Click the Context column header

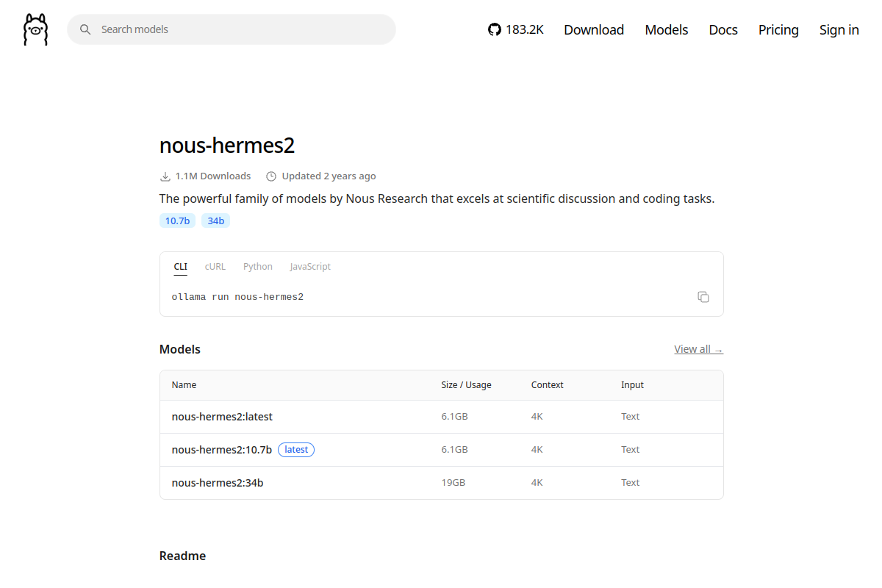[548, 385]
